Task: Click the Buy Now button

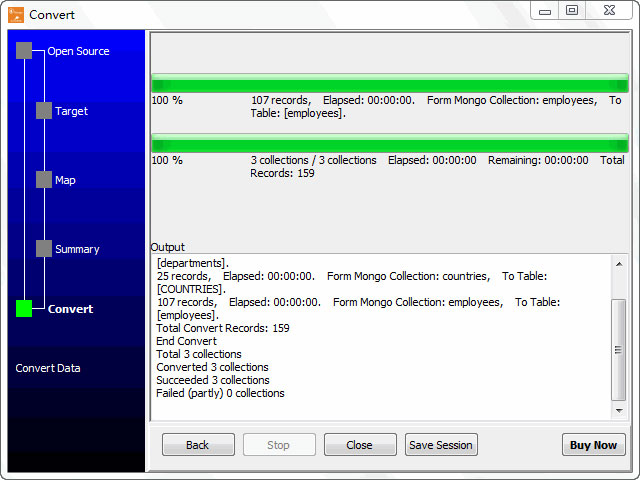Action: pos(593,444)
